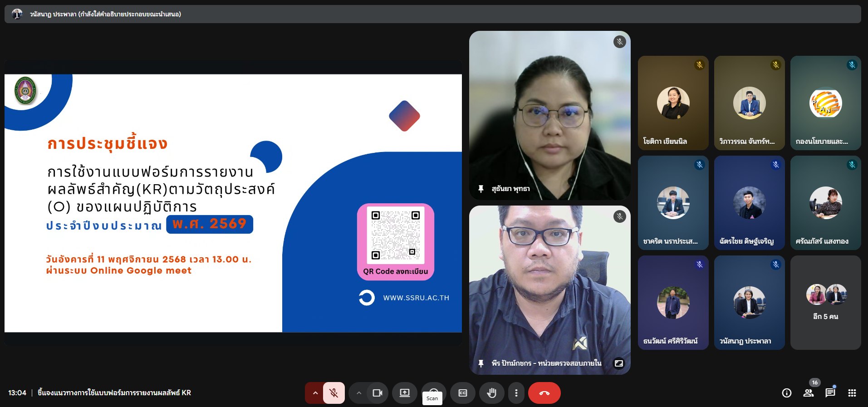Screen dimensions: 868x407
Task: Open the in-call chat panel
Action: (830, 393)
